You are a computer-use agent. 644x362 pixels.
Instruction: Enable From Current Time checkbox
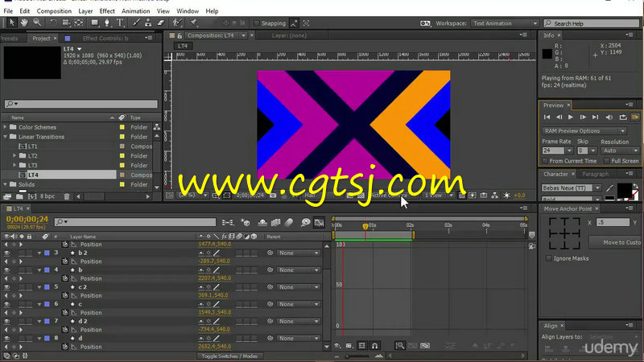[x=545, y=161]
